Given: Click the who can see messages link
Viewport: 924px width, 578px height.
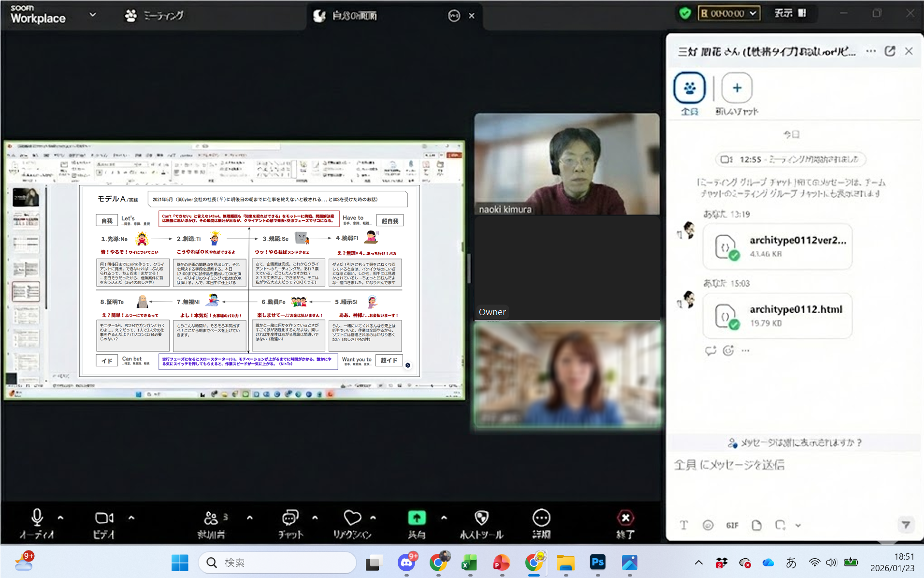Looking at the screenshot, I should tap(795, 443).
